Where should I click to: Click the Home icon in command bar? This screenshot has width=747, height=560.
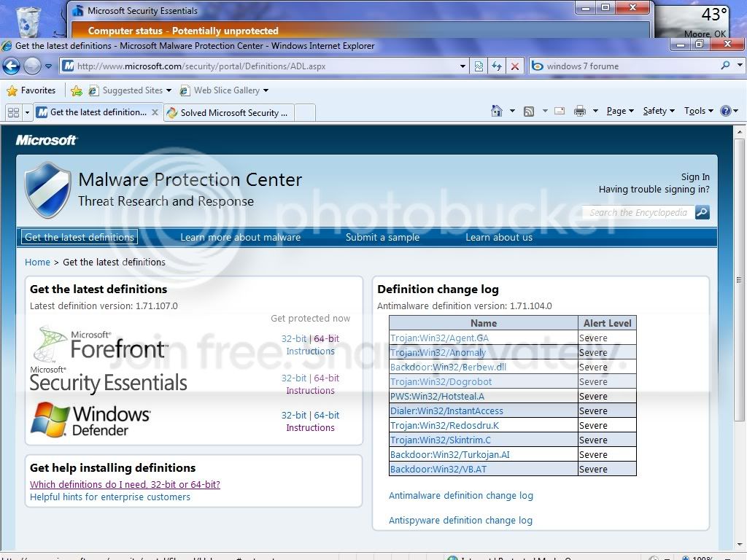click(x=496, y=111)
